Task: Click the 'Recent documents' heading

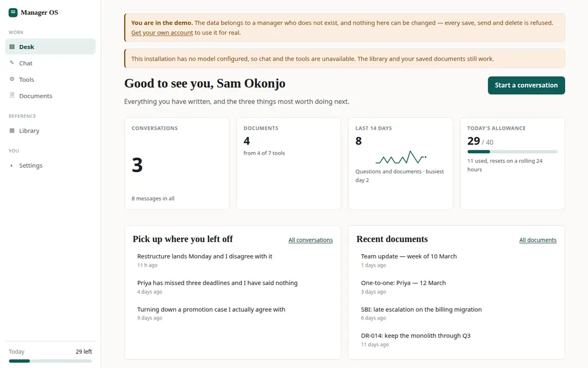Action: (x=392, y=239)
